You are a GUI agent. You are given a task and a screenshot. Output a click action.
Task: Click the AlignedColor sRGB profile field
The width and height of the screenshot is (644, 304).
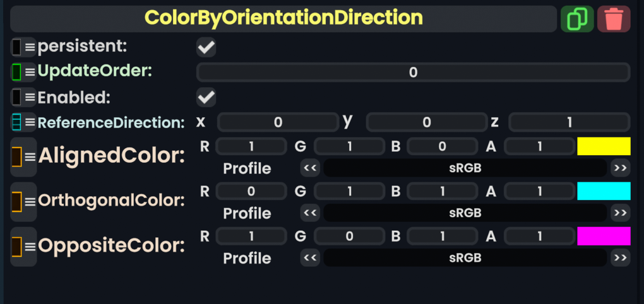(465, 168)
